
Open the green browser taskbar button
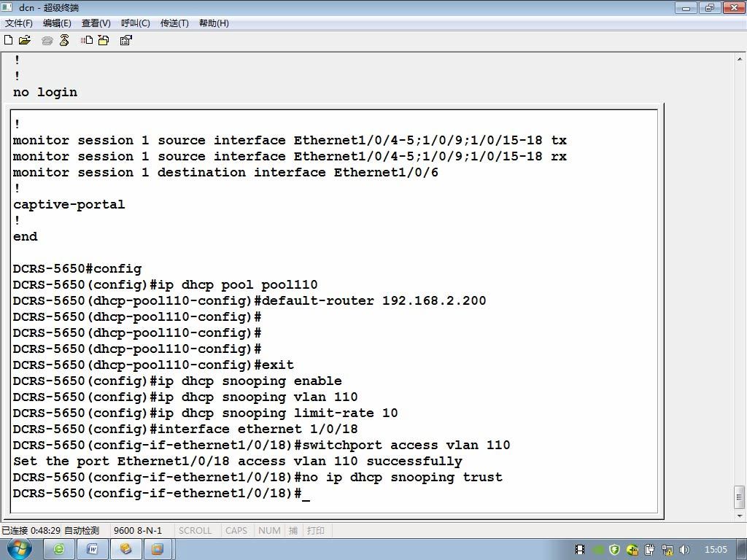click(x=59, y=550)
